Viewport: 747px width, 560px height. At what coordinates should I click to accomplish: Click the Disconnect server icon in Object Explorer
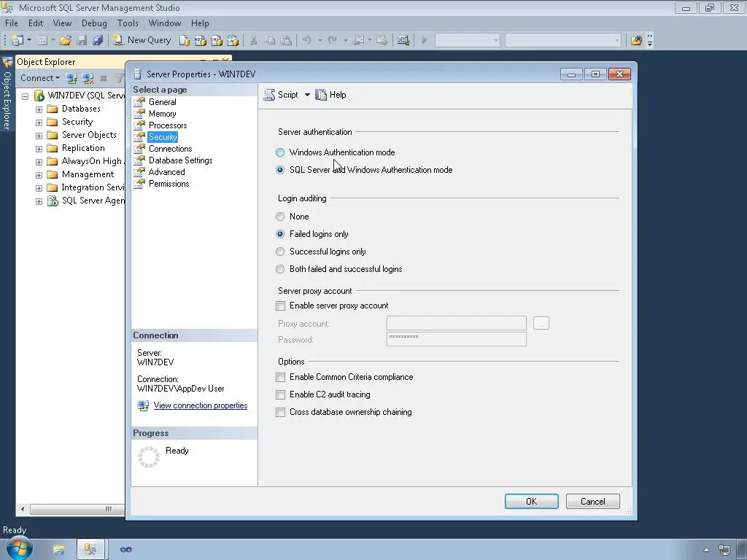(x=88, y=78)
